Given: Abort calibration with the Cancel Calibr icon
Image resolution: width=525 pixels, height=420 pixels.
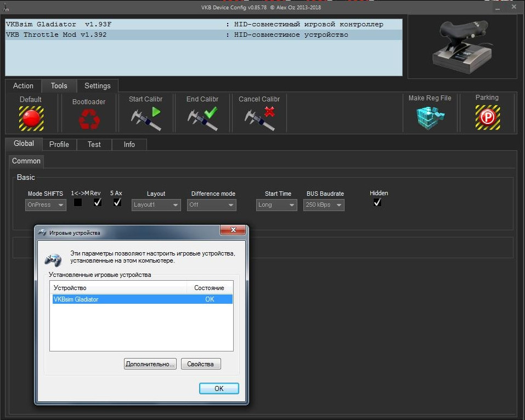Looking at the screenshot, I should tap(259, 118).
